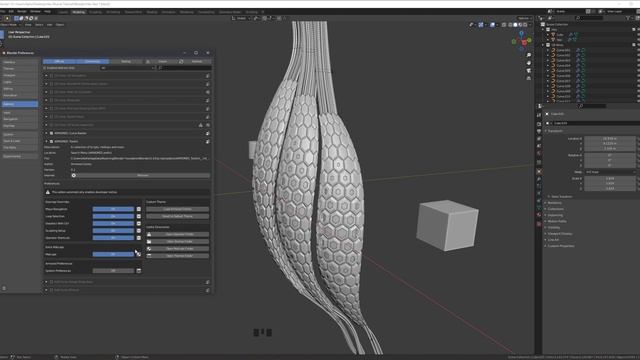This screenshot has width=640, height=360.
Task: Toggle X-Ray icon in viewport header
Action: pyautogui.click(x=504, y=25)
